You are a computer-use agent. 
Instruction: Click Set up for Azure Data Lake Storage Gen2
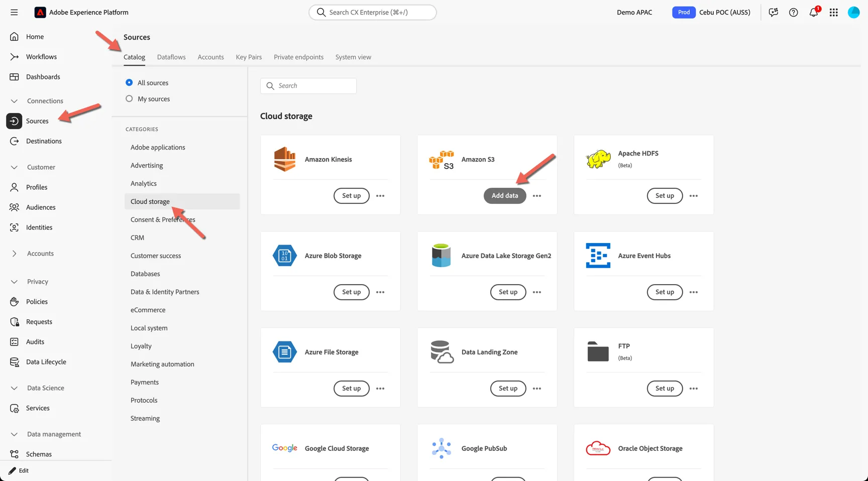coord(508,292)
